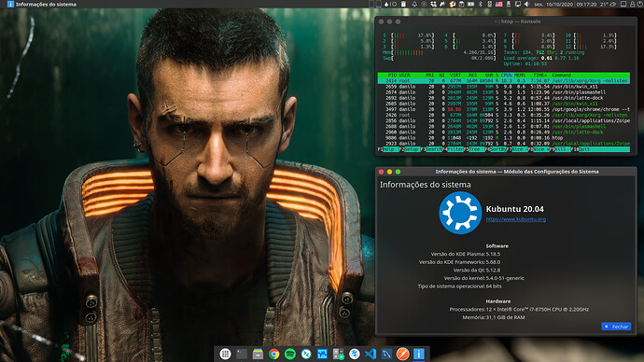Click the htop CPU 1 usage meter
Screen dimensions: 644x362
tap(408, 35)
